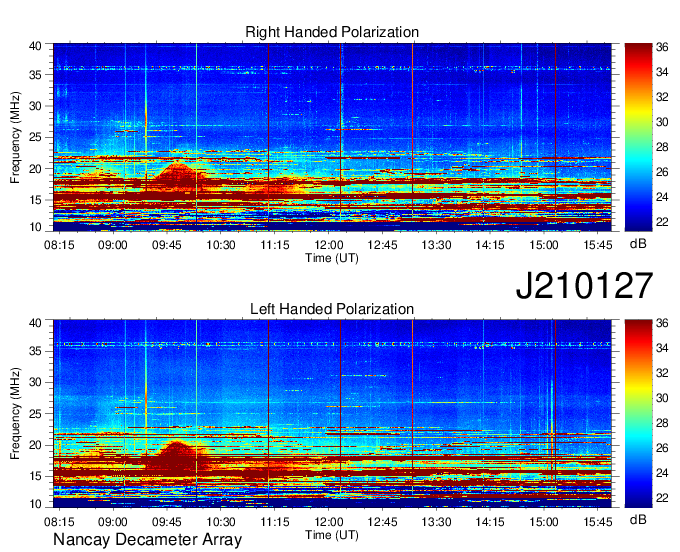Click the lower plot's Frequency (MHz) axis label
The width and height of the screenshot is (680, 552).
tap(15, 414)
